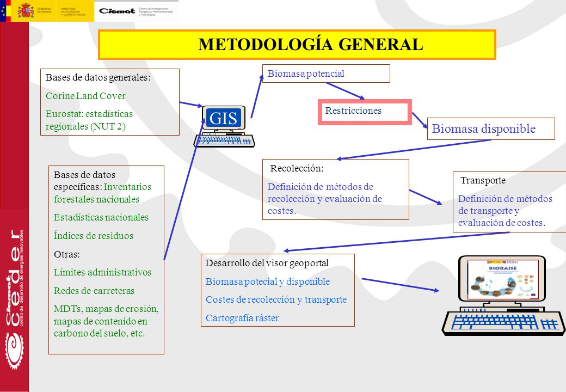Click the 'Bases de datos generales:' heading
566x392 pixels.
(98, 77)
